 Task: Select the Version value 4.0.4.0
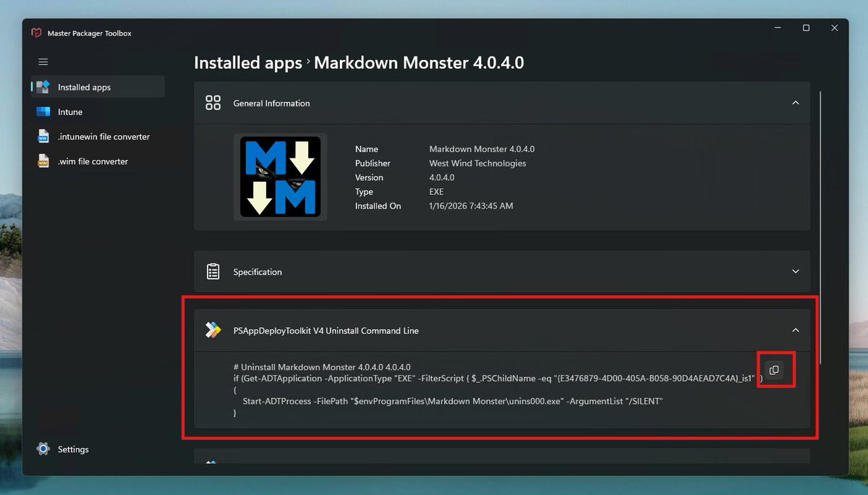coord(442,177)
